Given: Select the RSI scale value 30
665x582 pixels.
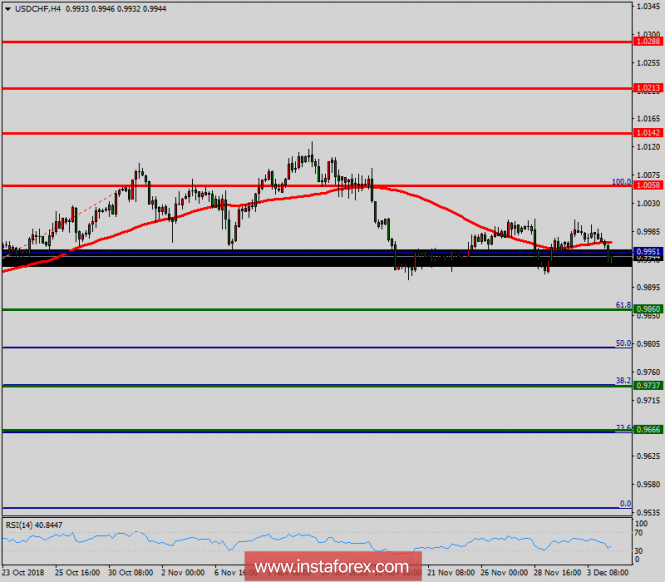Looking at the screenshot, I should click(639, 551).
